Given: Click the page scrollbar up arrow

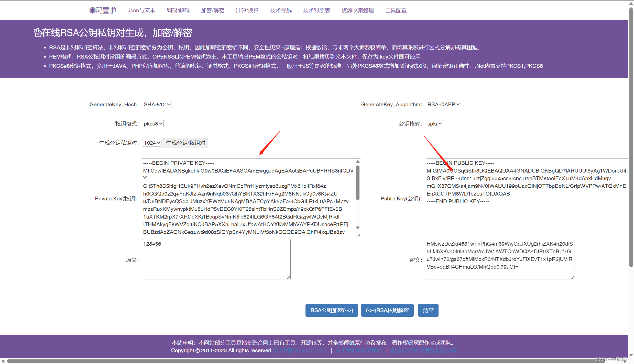Looking at the screenshot, I should point(631,3).
